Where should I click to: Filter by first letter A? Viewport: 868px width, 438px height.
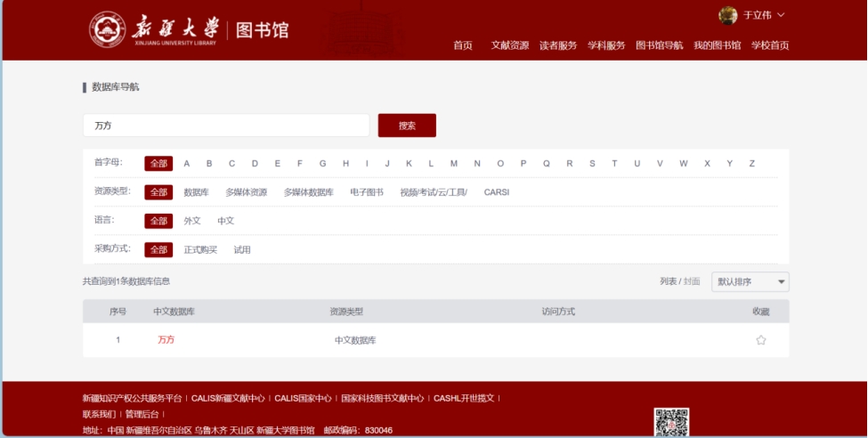coord(187,163)
